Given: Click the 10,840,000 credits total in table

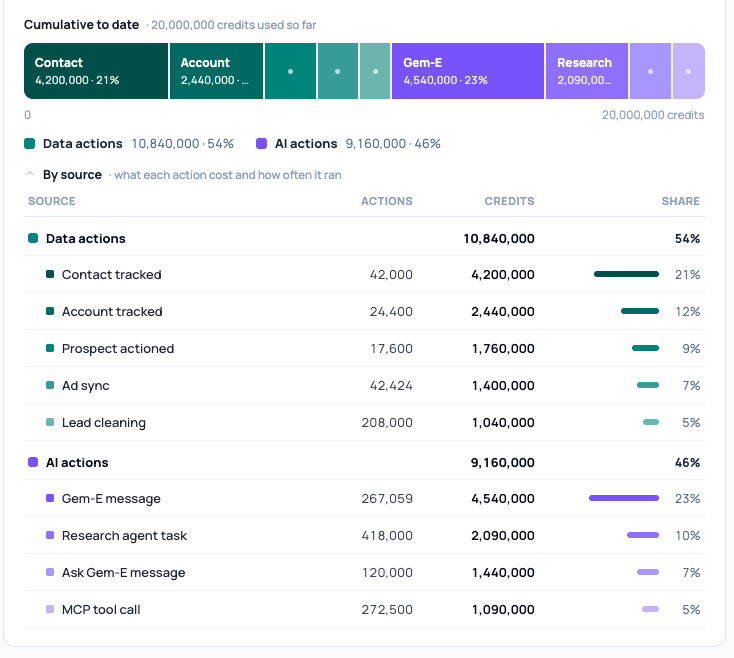Looking at the screenshot, I should pyautogui.click(x=499, y=239).
